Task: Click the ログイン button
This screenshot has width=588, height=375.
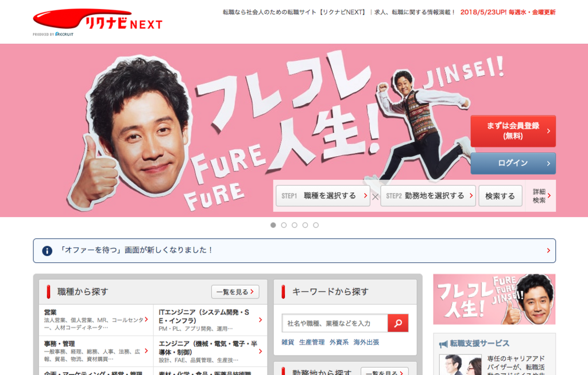Action: coord(513,163)
